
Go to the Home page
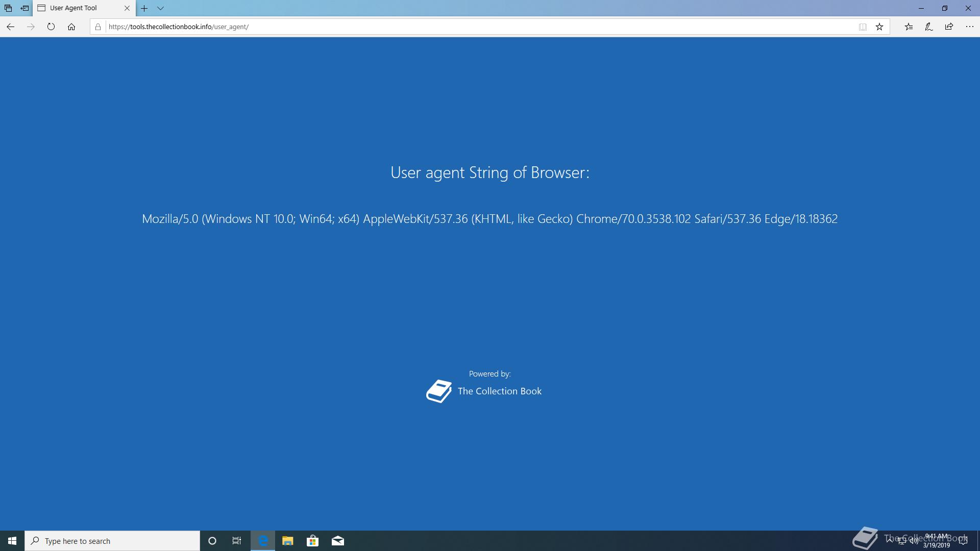click(71, 27)
